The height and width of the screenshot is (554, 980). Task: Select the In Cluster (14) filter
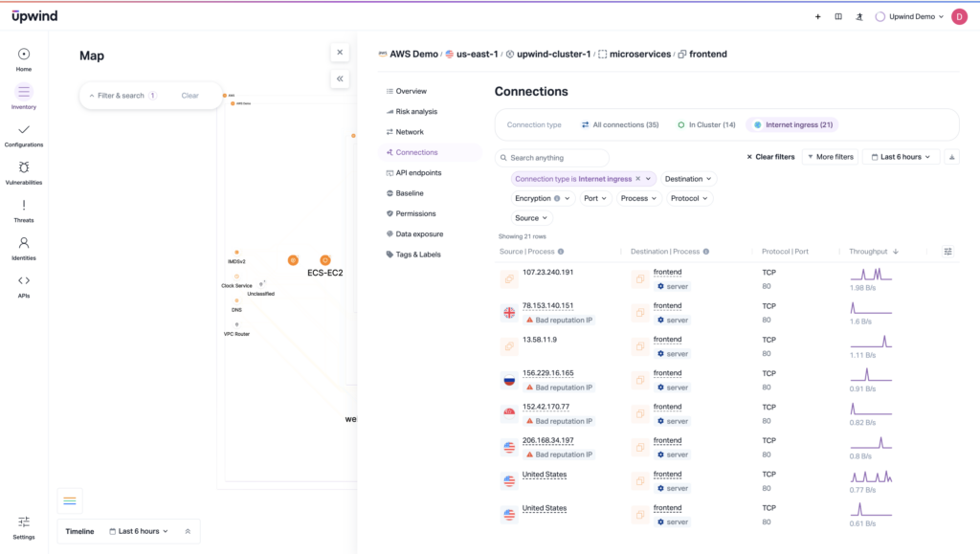coord(706,124)
